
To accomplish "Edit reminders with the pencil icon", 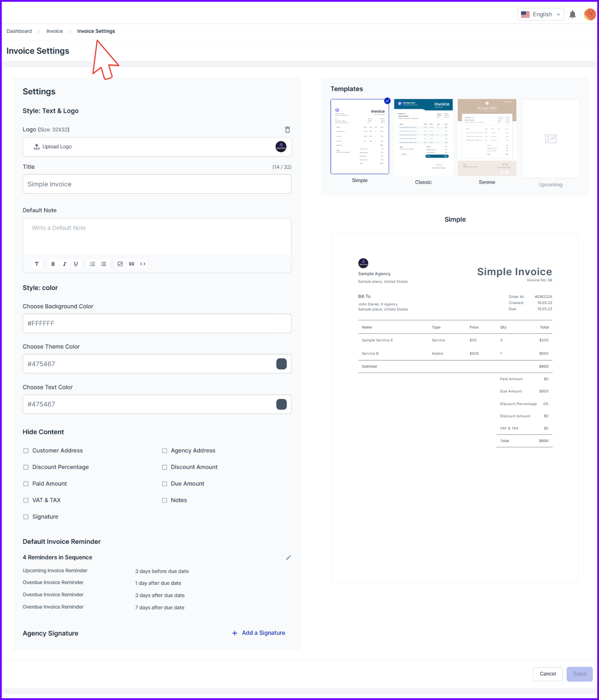I will point(289,557).
